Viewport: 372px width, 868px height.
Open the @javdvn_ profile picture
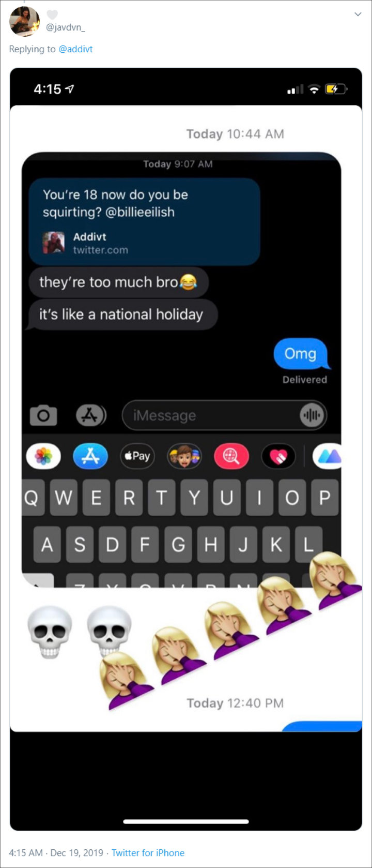point(24,21)
